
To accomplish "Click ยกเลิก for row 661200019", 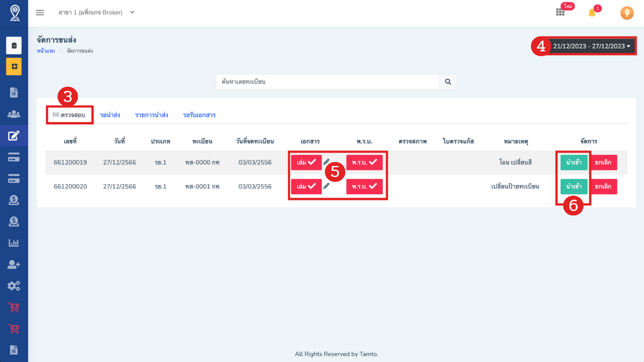I will point(603,162).
